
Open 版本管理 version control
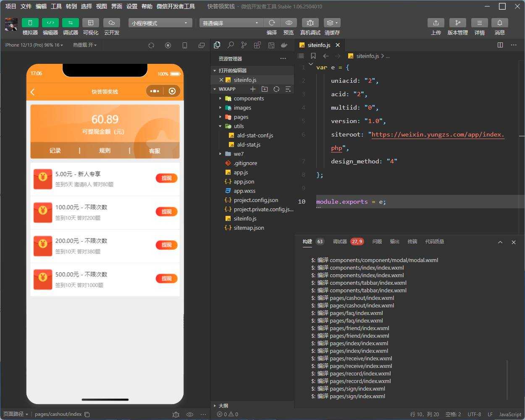[457, 23]
